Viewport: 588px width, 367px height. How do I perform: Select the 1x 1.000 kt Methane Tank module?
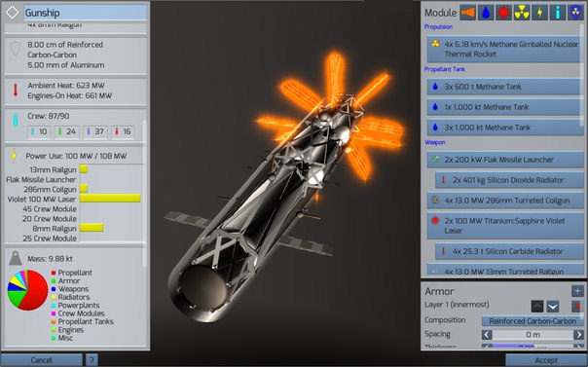tap(504, 107)
